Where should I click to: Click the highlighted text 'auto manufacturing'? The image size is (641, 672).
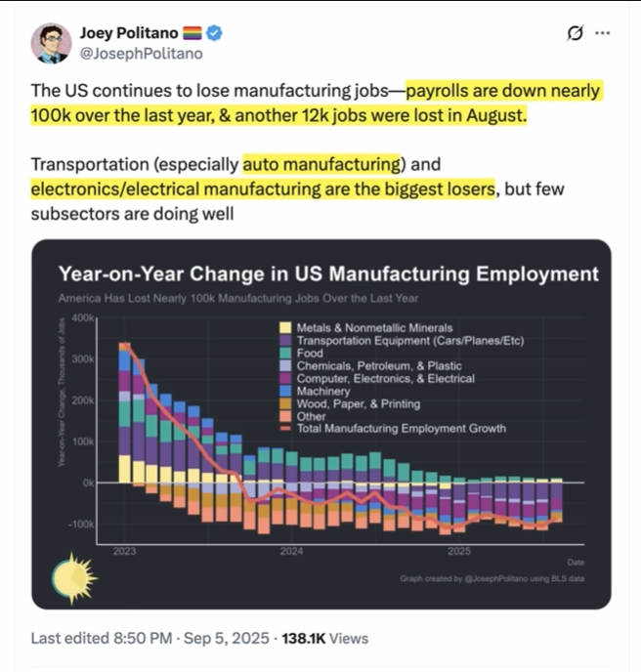click(321, 164)
